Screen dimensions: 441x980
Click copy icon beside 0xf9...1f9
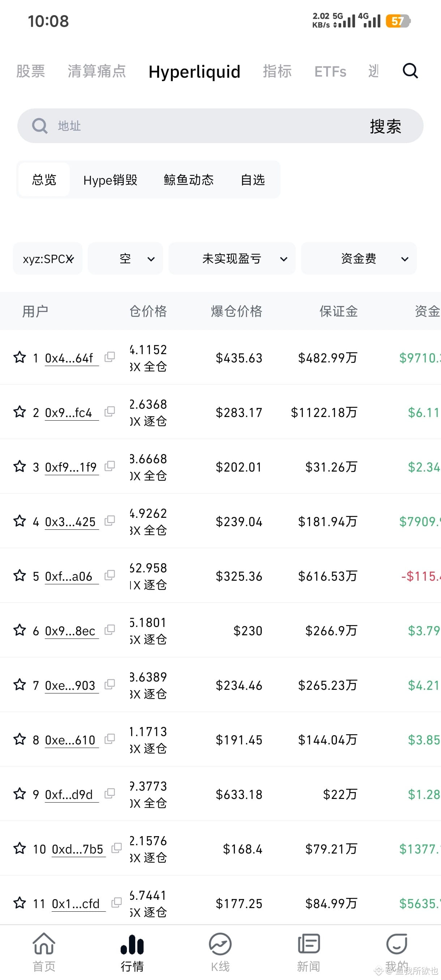(x=110, y=466)
